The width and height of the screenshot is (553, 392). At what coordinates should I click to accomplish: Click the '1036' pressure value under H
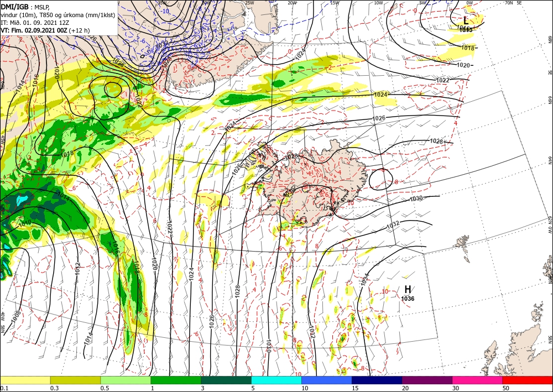point(408,299)
